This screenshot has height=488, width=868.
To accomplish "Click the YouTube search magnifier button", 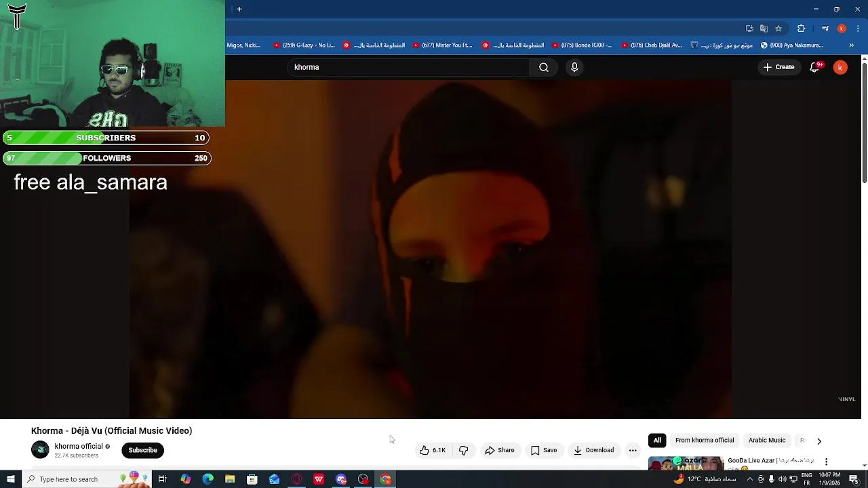I will (544, 67).
